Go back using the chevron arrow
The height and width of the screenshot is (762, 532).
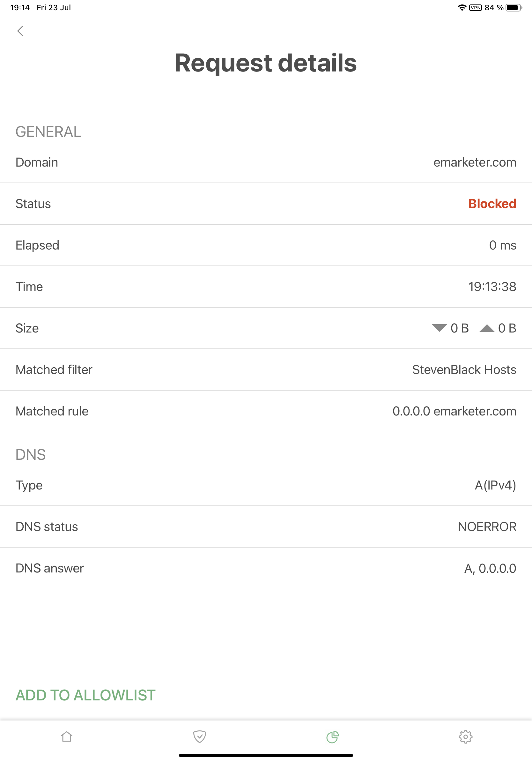click(x=20, y=31)
